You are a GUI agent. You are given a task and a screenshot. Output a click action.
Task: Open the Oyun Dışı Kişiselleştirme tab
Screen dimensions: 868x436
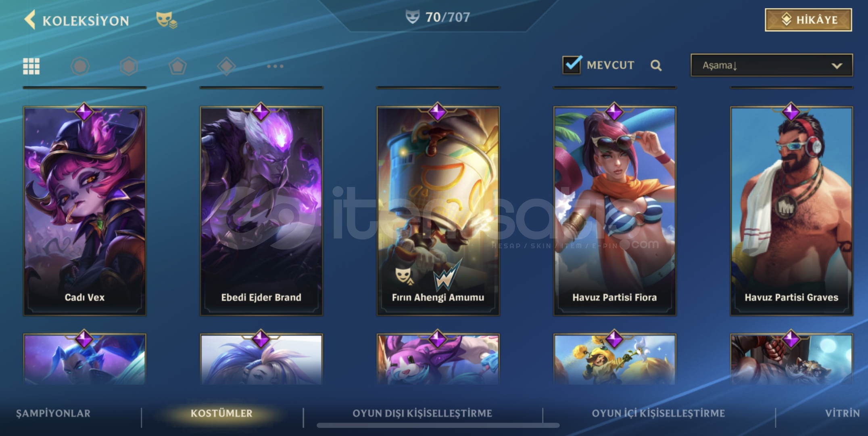pos(422,413)
